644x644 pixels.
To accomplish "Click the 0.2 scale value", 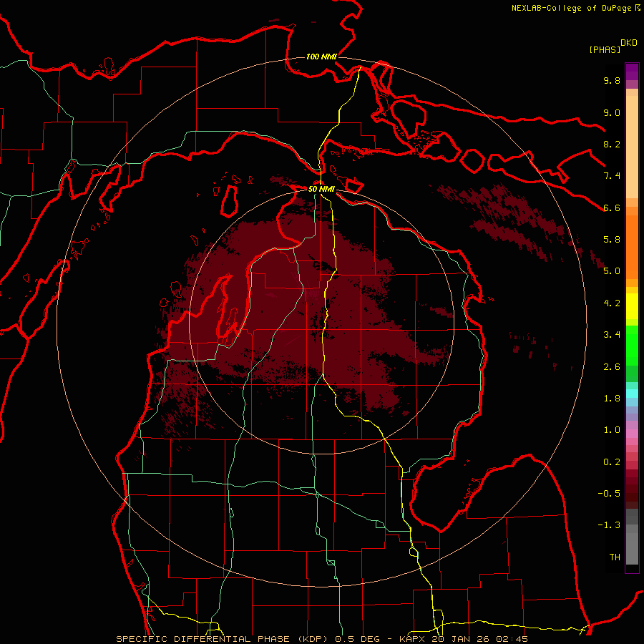I will [612, 462].
